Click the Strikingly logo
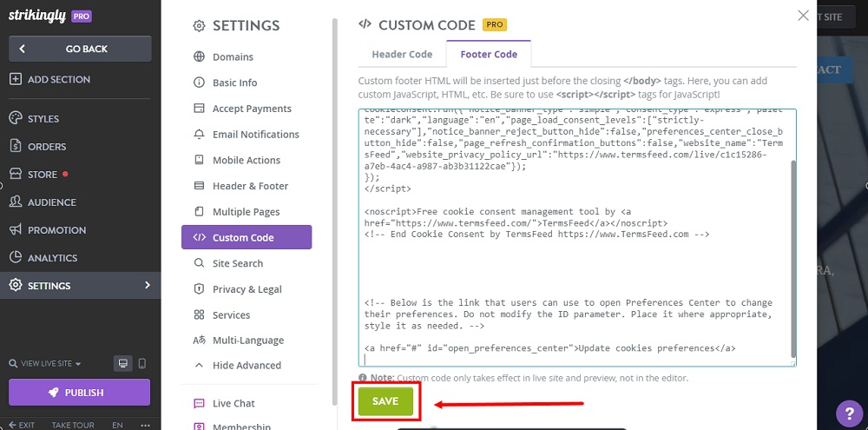 tap(37, 16)
